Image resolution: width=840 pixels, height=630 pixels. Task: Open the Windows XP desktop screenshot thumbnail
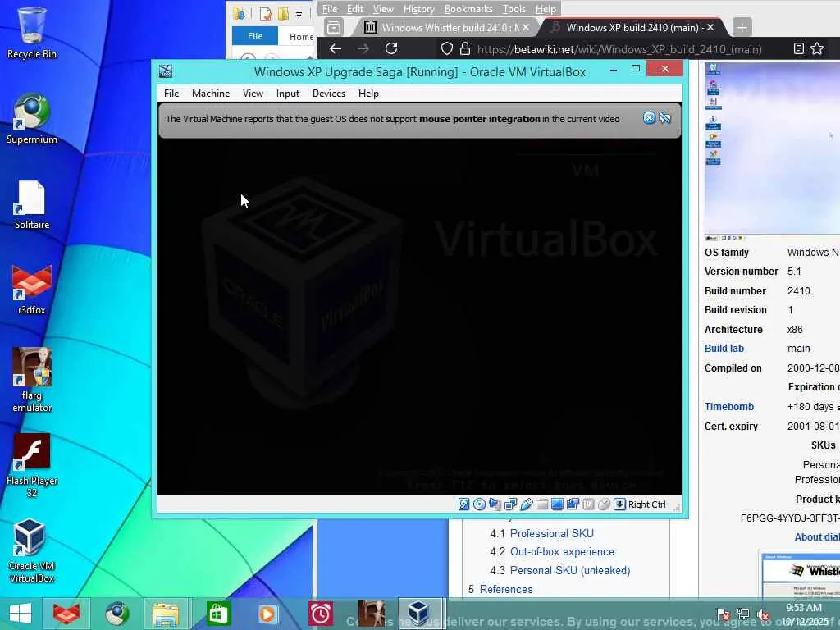coord(771,150)
